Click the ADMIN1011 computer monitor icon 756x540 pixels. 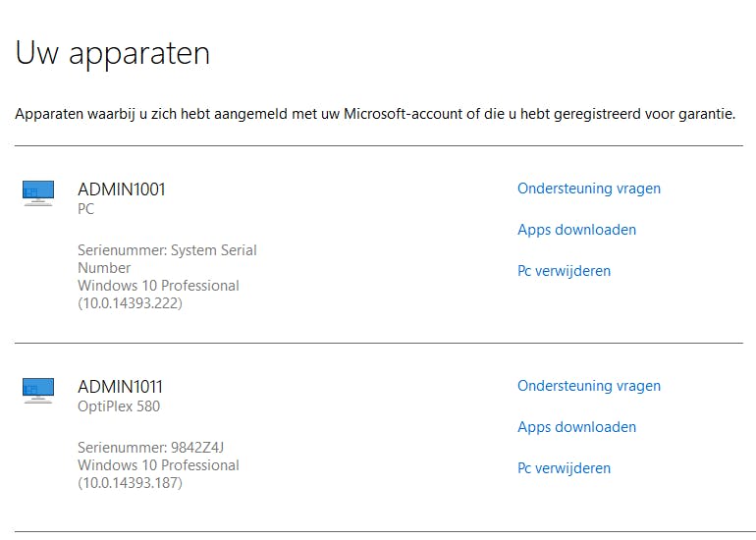(x=37, y=391)
